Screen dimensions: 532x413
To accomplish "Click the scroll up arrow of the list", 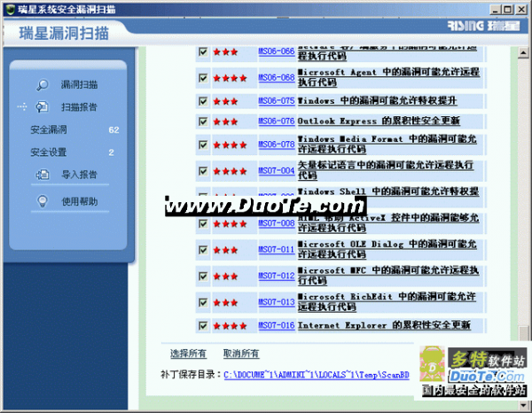I will 523,52.
